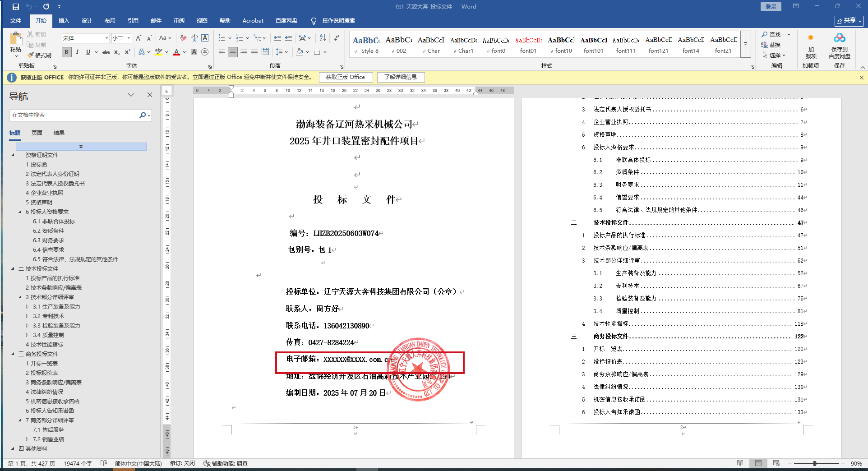The image size is (868, 471).
Task: Collapse the 6 投标人资格要求 heading in navigation
Action: pyautogui.click(x=20, y=212)
